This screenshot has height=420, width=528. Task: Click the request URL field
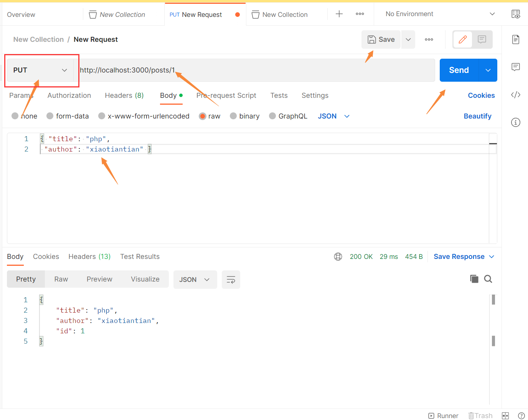pos(254,70)
